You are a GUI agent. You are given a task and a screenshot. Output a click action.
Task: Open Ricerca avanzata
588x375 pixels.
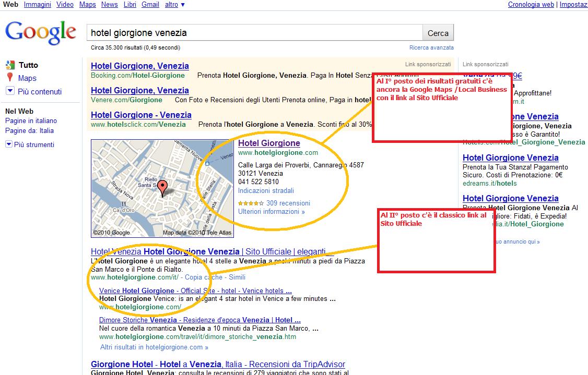(432, 47)
